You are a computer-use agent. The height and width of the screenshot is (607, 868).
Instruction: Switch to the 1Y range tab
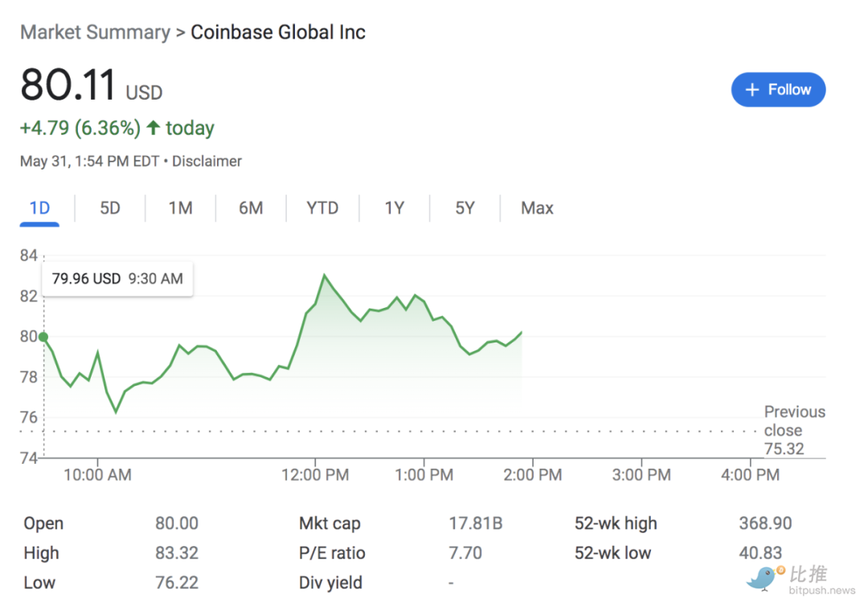pyautogui.click(x=394, y=208)
